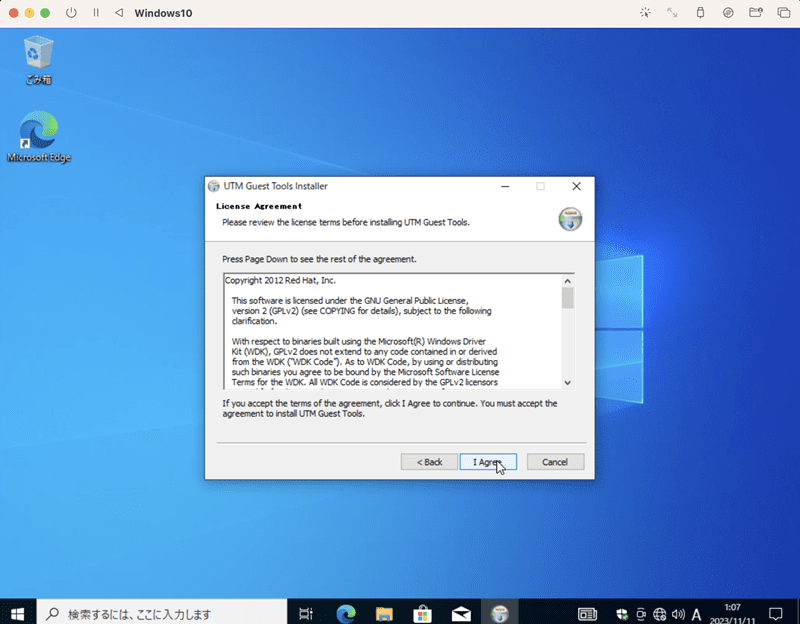Open the UTM shared folder icon
800x624 pixels.
(756, 13)
